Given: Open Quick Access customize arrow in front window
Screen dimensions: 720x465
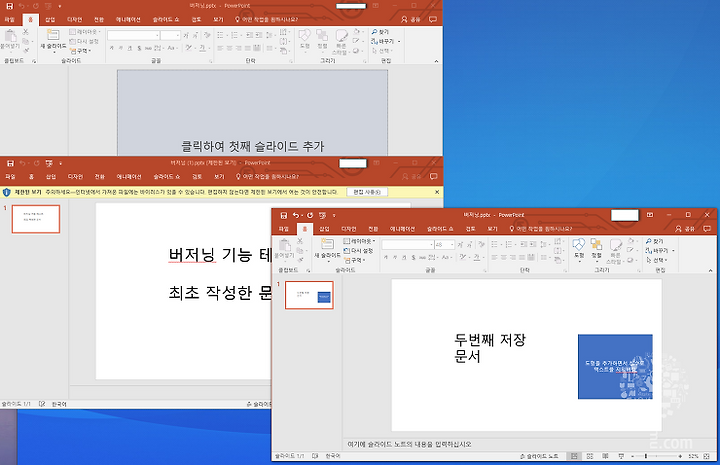Looking at the screenshot, I should pyautogui.click(x=334, y=215).
